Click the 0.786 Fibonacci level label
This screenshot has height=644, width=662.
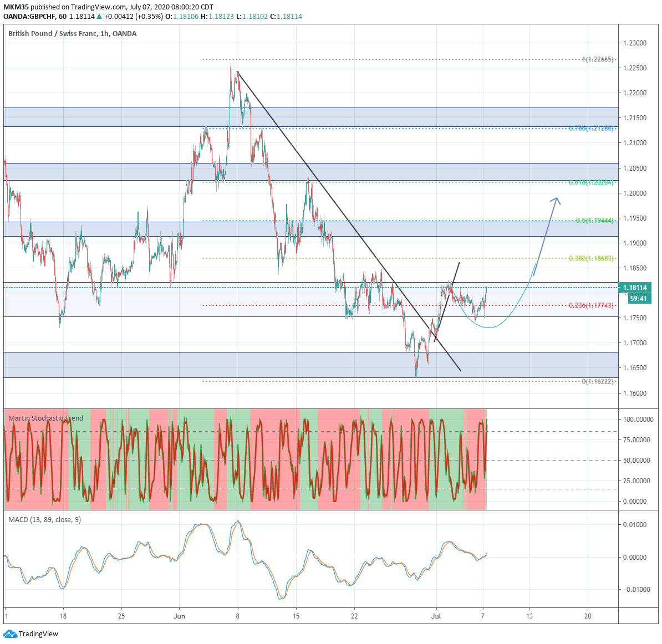[x=590, y=128]
